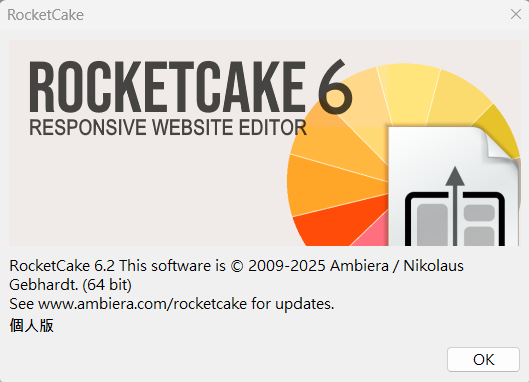
Task: Click the curled page corner of the document icon
Action: pos(500,144)
